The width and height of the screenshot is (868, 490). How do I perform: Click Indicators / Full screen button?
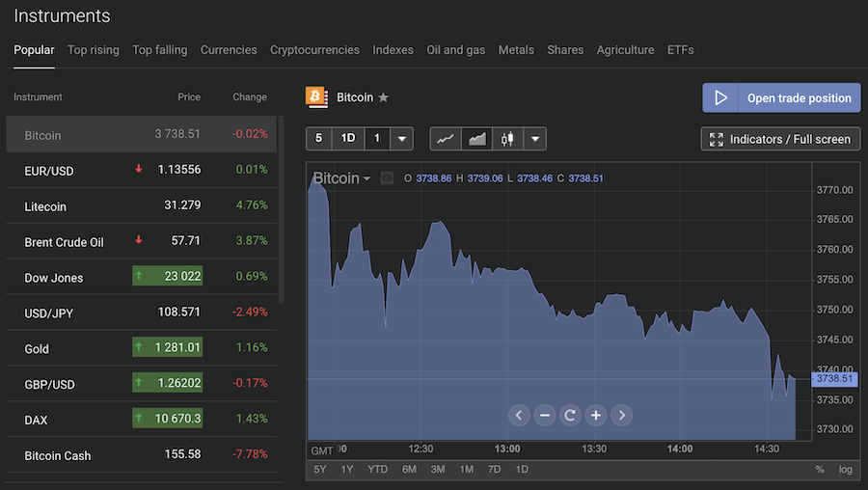780,139
